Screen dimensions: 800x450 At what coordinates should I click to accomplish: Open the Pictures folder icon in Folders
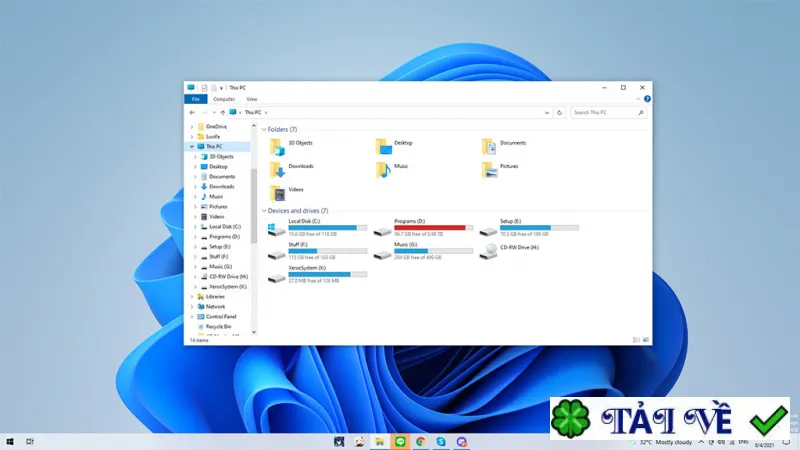(489, 170)
